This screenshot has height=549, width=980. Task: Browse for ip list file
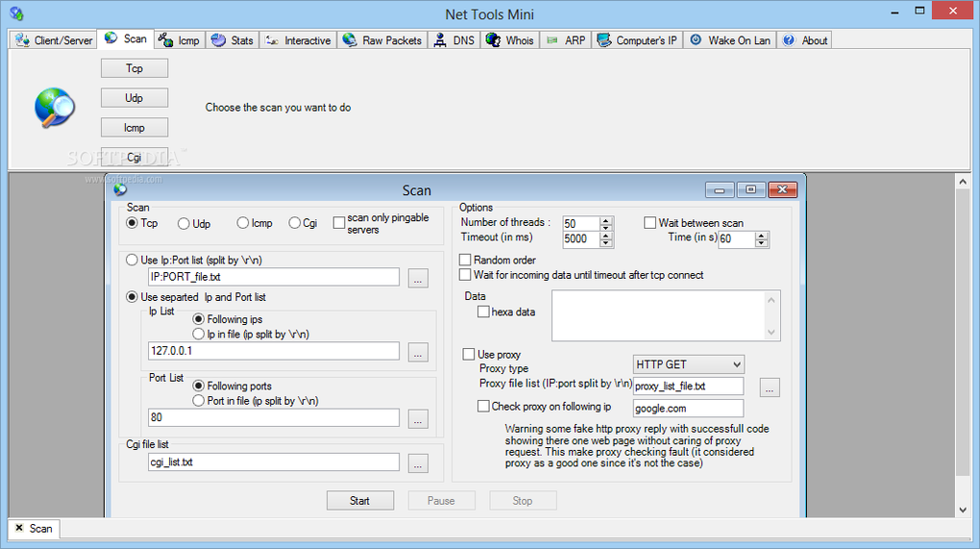coord(418,352)
